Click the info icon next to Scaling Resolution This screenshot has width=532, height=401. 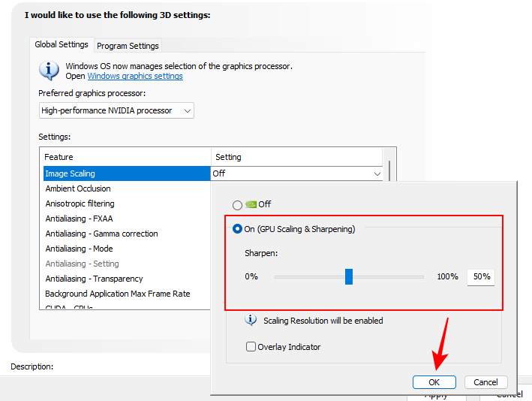click(251, 321)
